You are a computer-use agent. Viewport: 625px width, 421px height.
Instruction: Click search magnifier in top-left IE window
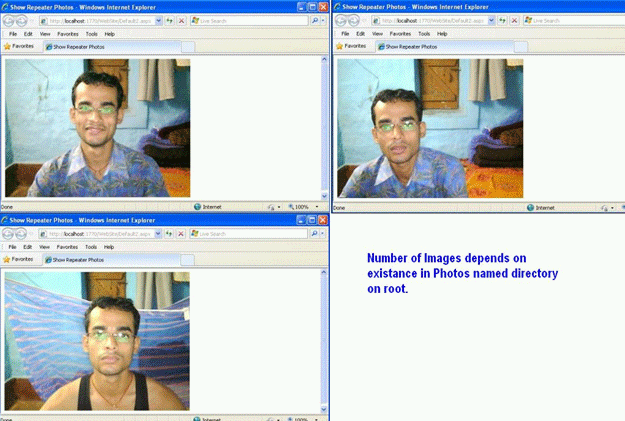[315, 20]
